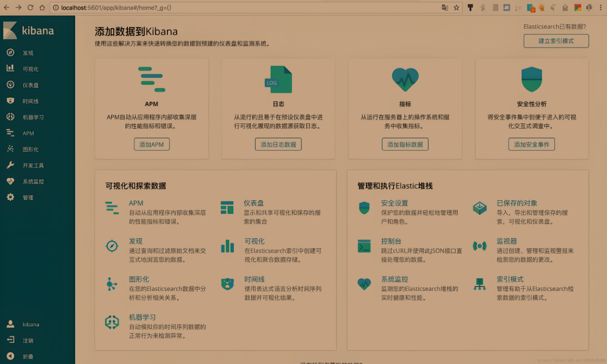Open 仪表盘 dashboard icon in sidebar
Image resolution: width=607 pixels, height=364 pixels.
[x=10, y=85]
